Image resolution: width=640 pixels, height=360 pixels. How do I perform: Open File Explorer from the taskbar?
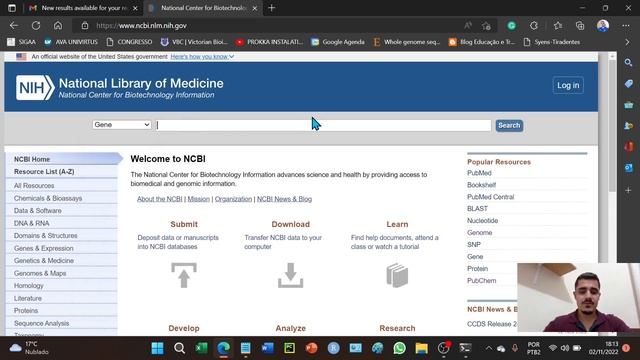click(422, 348)
